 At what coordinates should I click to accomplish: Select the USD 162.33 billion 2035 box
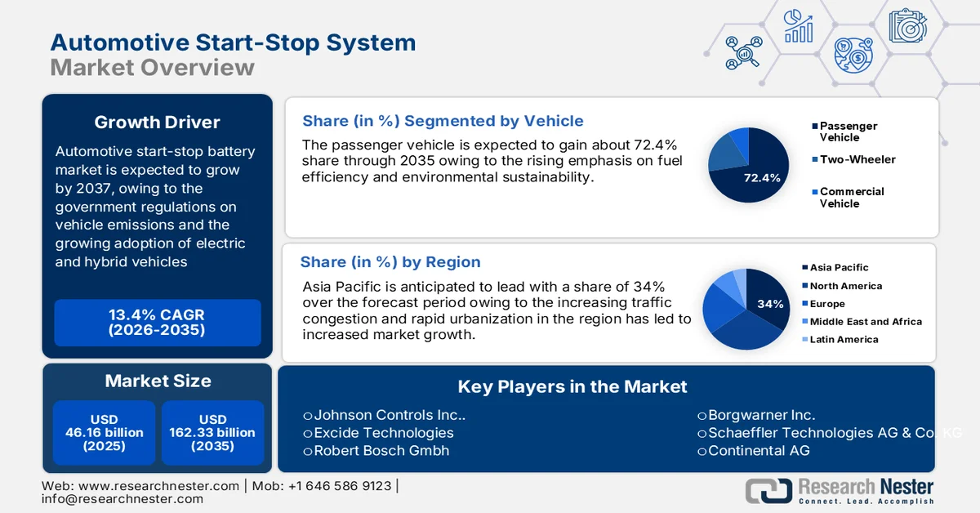(x=213, y=433)
